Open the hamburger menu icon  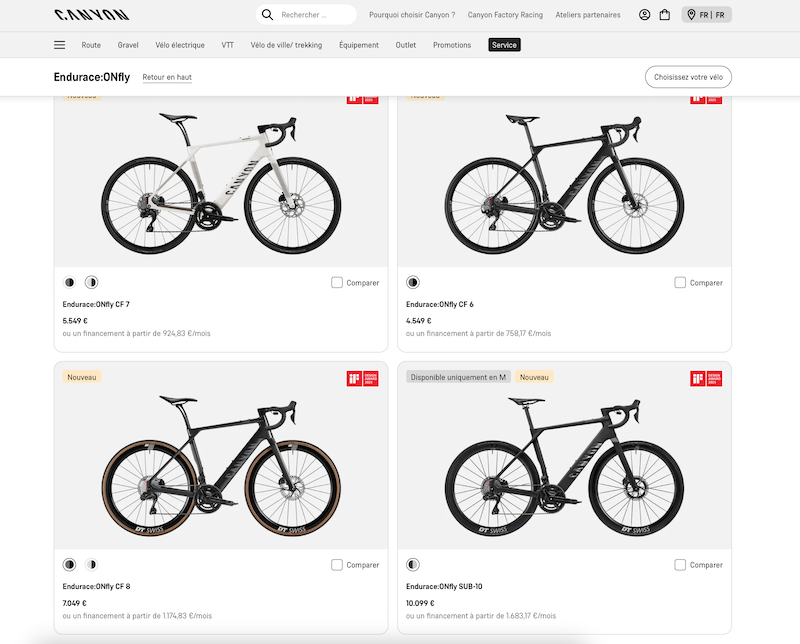(60, 45)
